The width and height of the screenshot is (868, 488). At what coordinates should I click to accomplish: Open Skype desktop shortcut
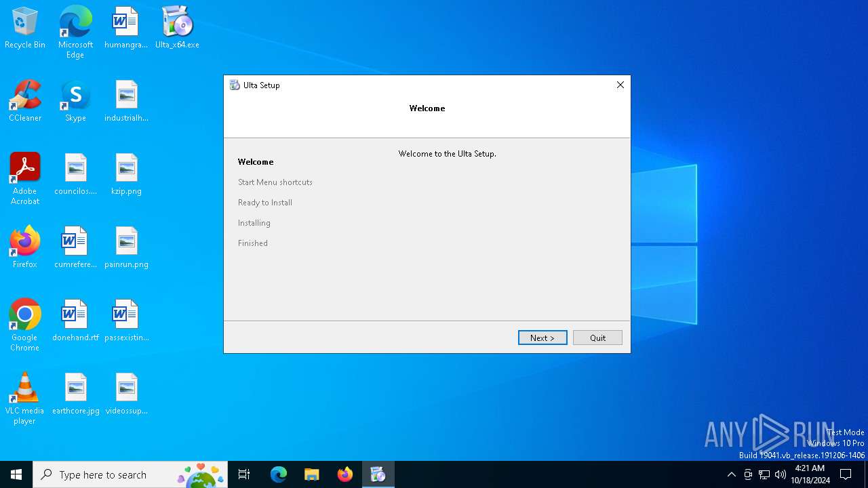pyautogui.click(x=75, y=102)
